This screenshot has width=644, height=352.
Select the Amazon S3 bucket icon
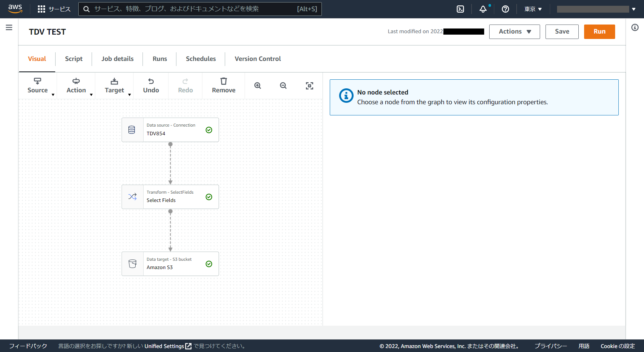pos(132,264)
